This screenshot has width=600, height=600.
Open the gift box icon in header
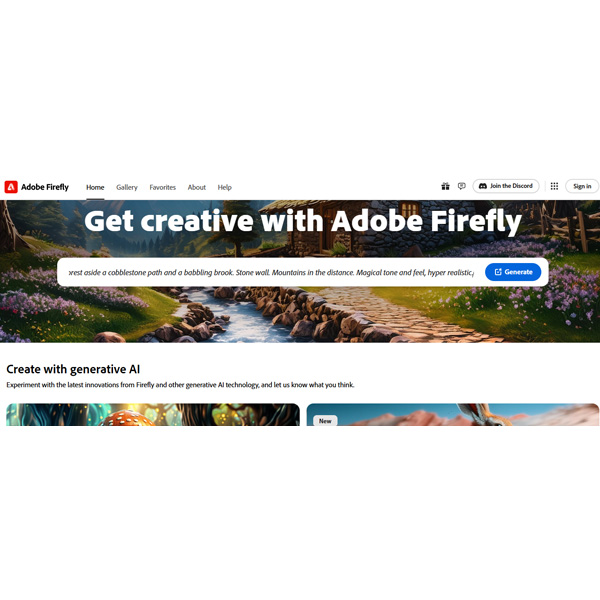point(445,186)
